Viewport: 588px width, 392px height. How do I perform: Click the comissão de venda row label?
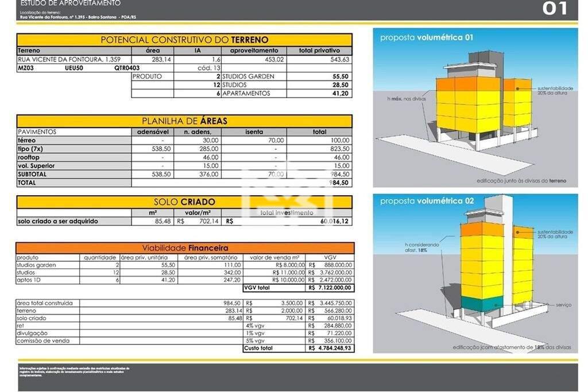(x=43, y=341)
